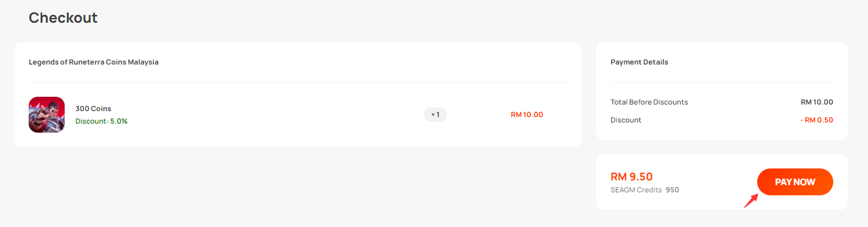Click the bold RM 10.00 total value
The height and width of the screenshot is (227, 868).
tap(817, 102)
